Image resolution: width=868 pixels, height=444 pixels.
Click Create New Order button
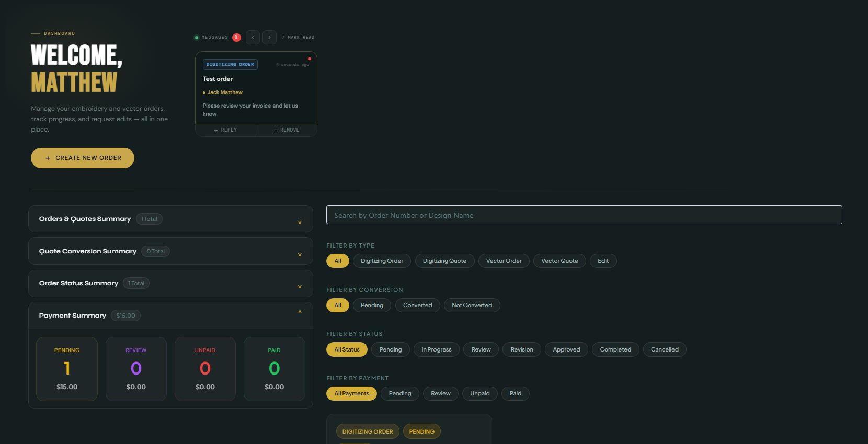(x=83, y=158)
